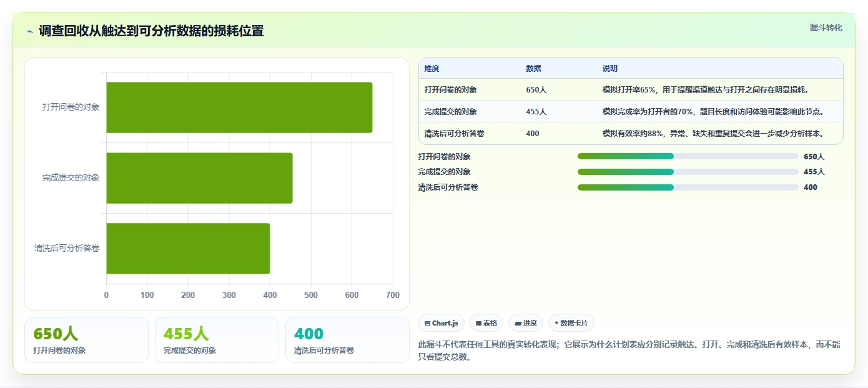Select the 表格 chip
Screen dimensions: 868x388
click(486, 323)
